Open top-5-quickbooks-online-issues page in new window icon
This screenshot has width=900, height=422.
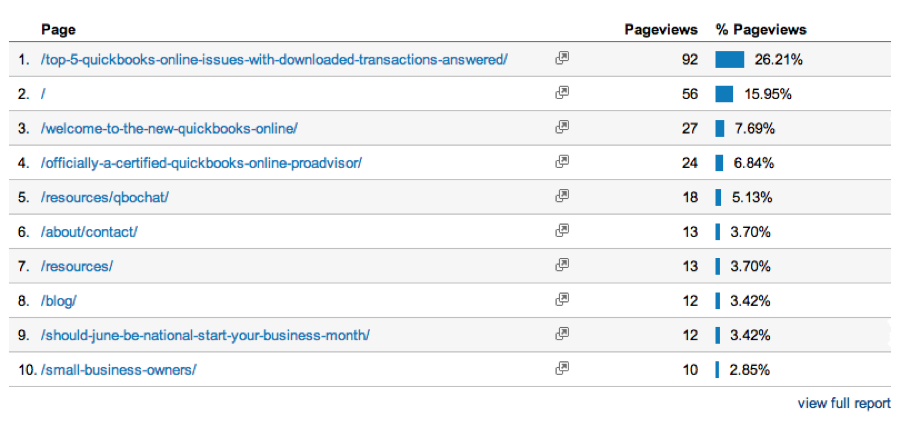(x=562, y=58)
